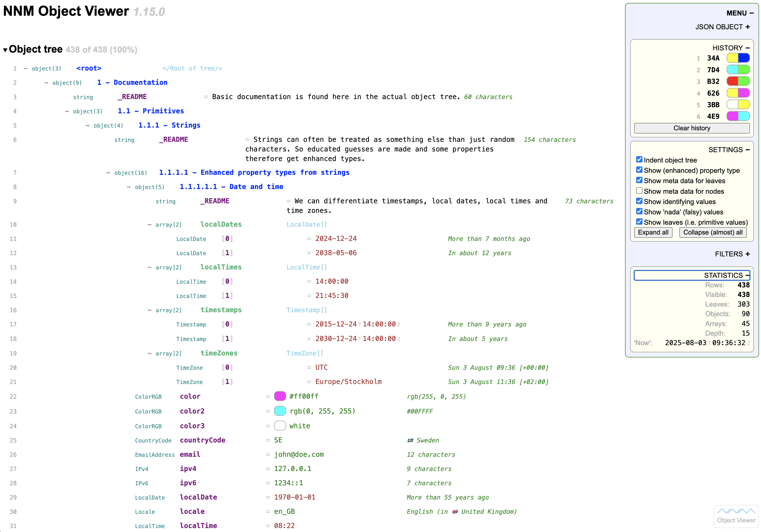Collapse the 1 – Documentation node
The width and height of the screenshot is (761, 532).
point(46,83)
